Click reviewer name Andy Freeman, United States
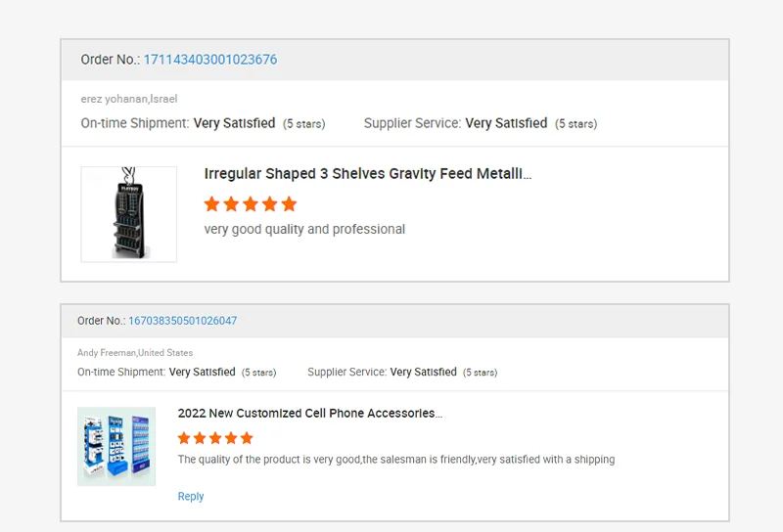 [x=135, y=353]
